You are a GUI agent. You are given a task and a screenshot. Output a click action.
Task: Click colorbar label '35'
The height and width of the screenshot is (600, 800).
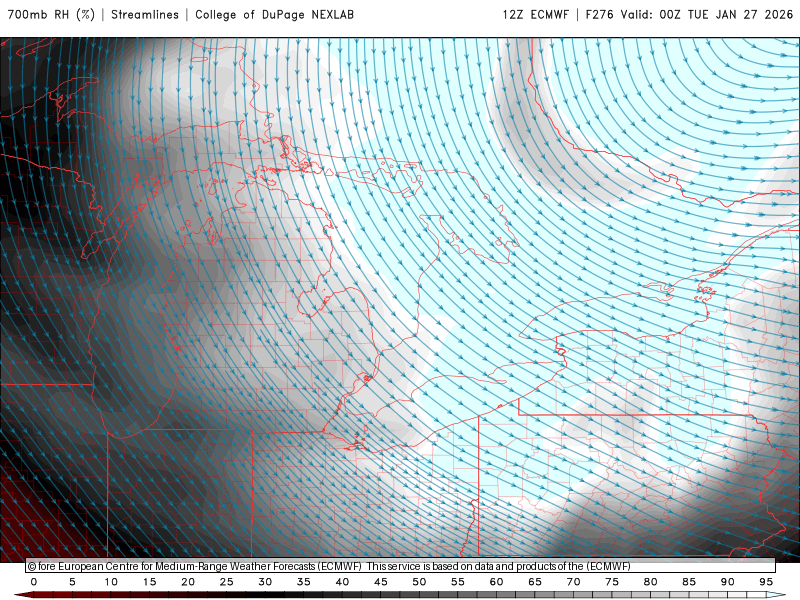(x=304, y=582)
